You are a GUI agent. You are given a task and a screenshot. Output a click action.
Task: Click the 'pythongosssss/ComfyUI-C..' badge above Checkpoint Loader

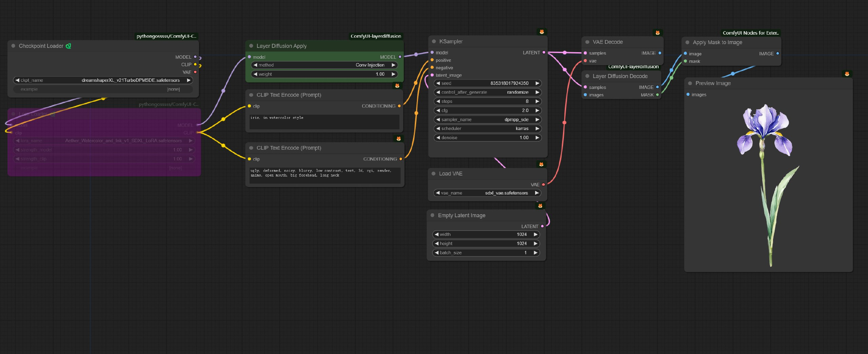166,36
